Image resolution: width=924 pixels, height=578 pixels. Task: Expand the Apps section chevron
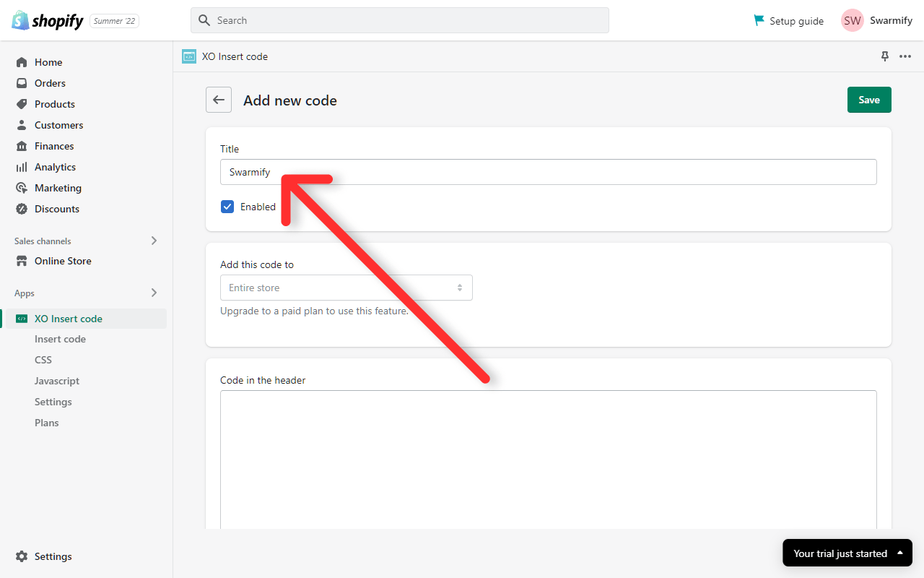pyautogui.click(x=154, y=293)
